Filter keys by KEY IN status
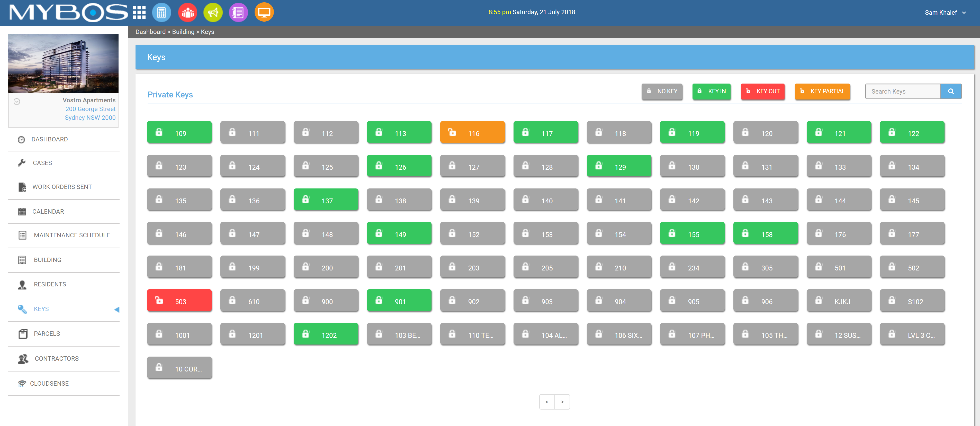This screenshot has height=426, width=980. pos(712,91)
